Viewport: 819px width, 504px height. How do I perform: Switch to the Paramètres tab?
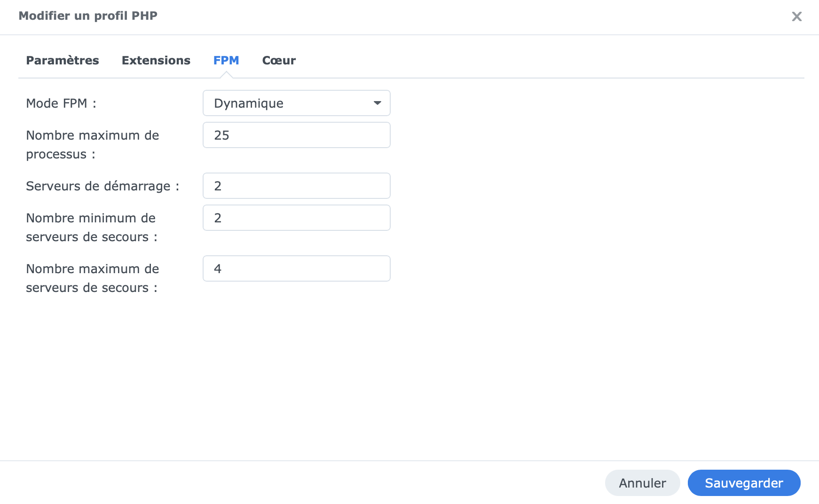tap(63, 61)
